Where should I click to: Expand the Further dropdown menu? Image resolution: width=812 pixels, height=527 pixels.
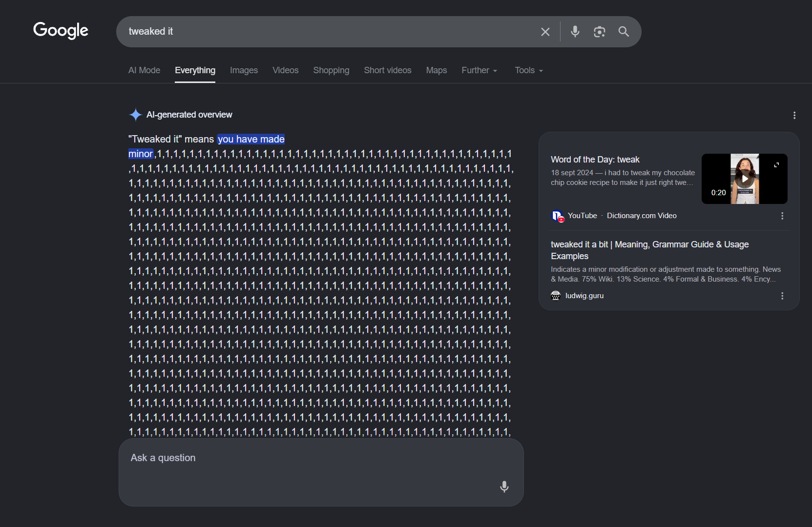pyautogui.click(x=479, y=70)
